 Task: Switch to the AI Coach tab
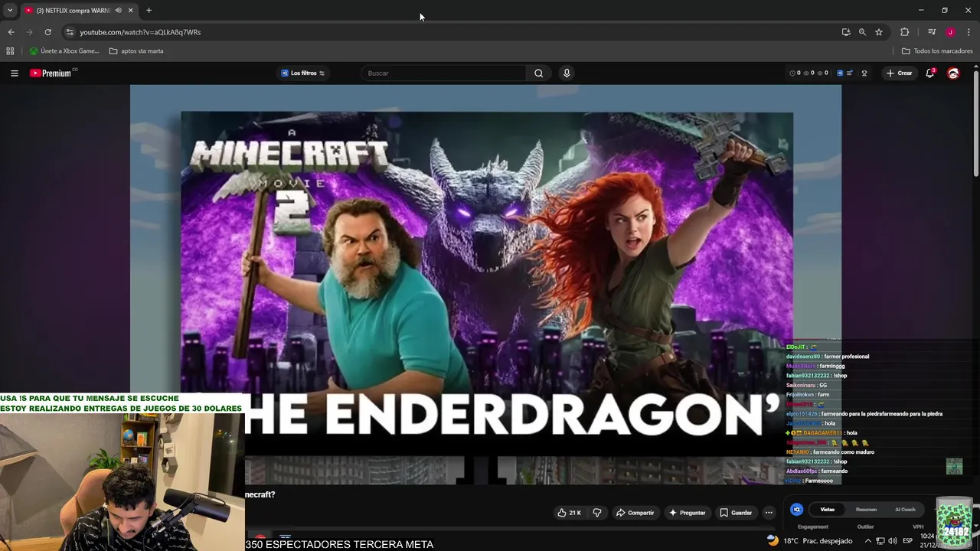click(905, 510)
